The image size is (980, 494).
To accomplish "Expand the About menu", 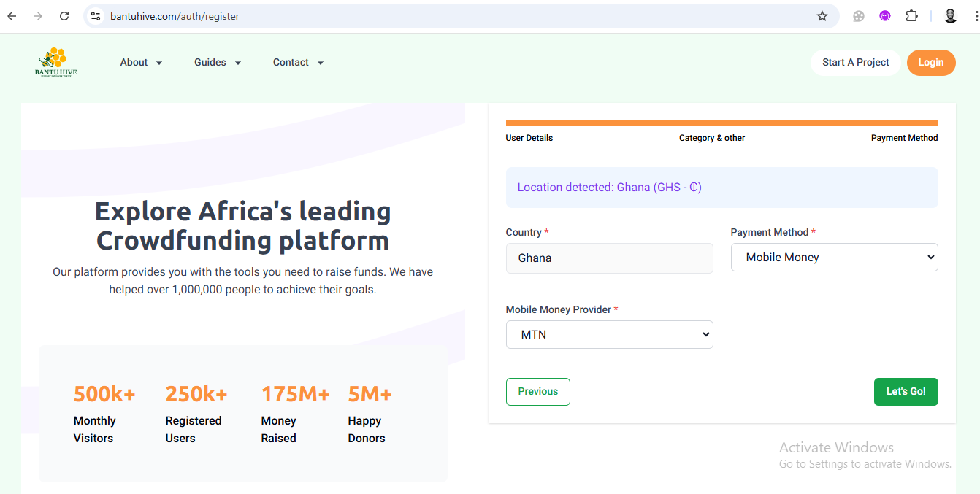I will pos(141,63).
